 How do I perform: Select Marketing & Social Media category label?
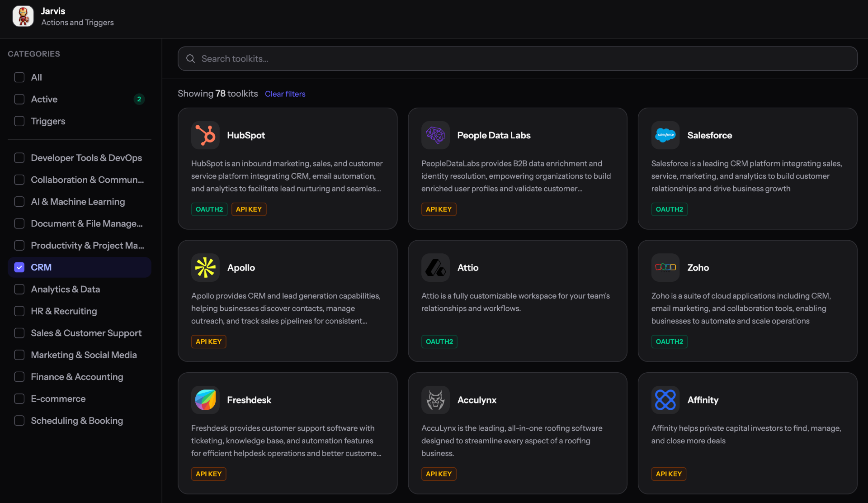point(84,355)
